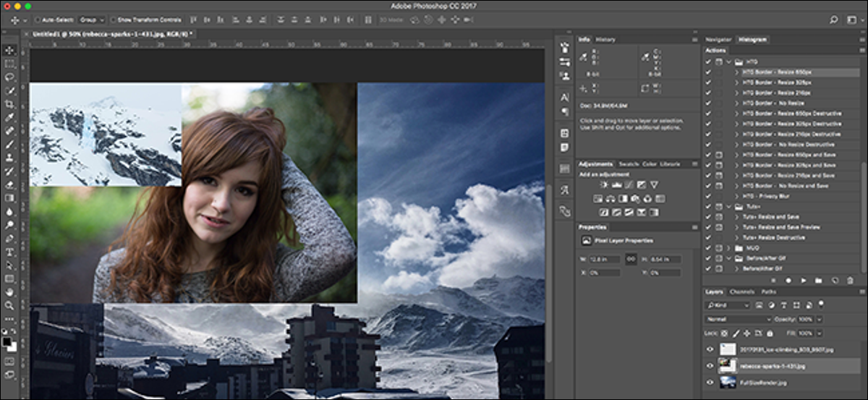Hide the FullSizeRender.jpg layer
The image size is (868, 400).
(x=709, y=383)
